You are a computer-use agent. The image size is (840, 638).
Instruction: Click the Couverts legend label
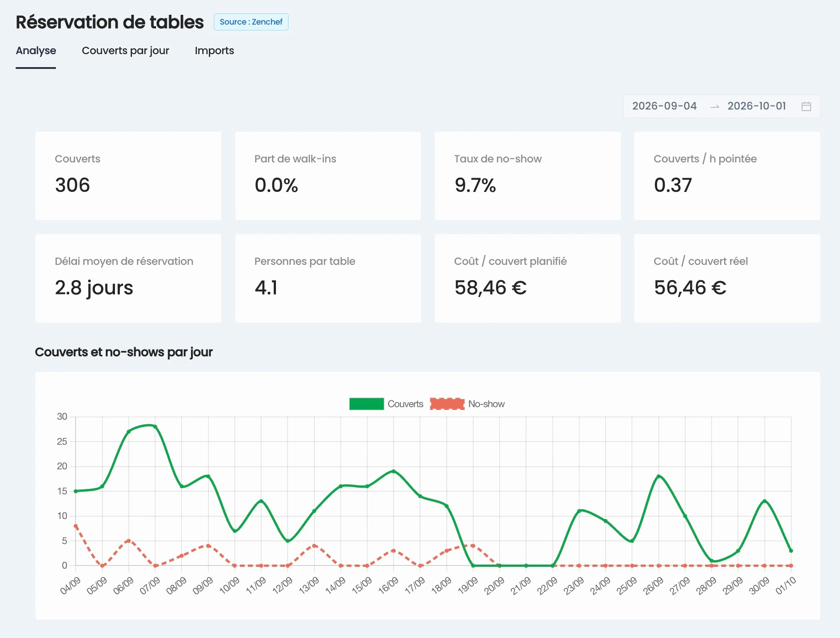tap(405, 404)
